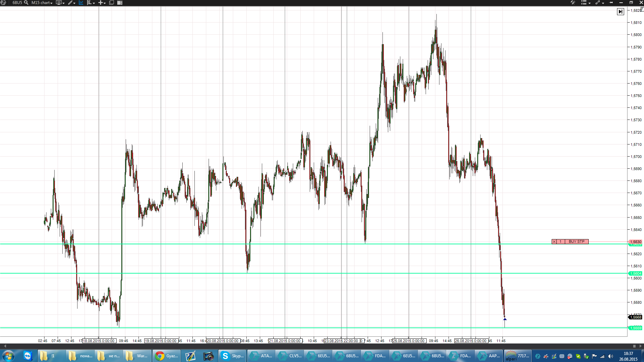The image size is (644, 362).
Task: Click the duplicate window squares icon
Action: click(x=112, y=3)
